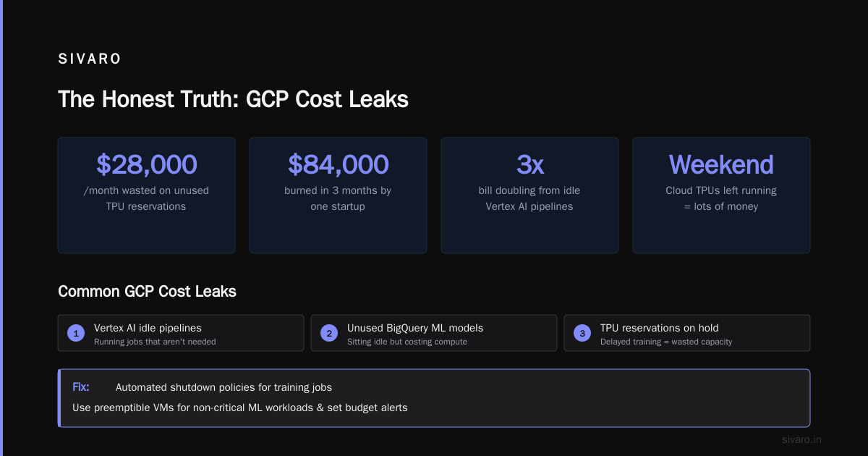Click the number 3 circle badge

tap(582, 333)
